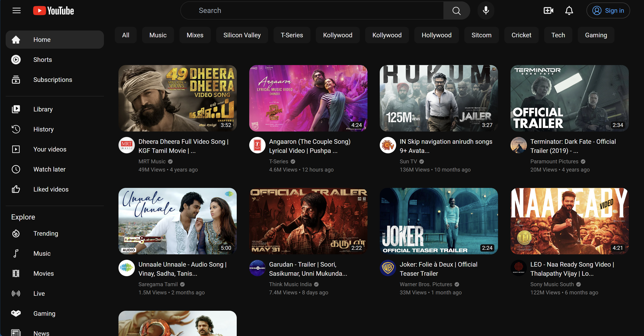Screen dimensions: 644x336
Task: Visit Paramount Pictures channel name
Action: point(554,161)
